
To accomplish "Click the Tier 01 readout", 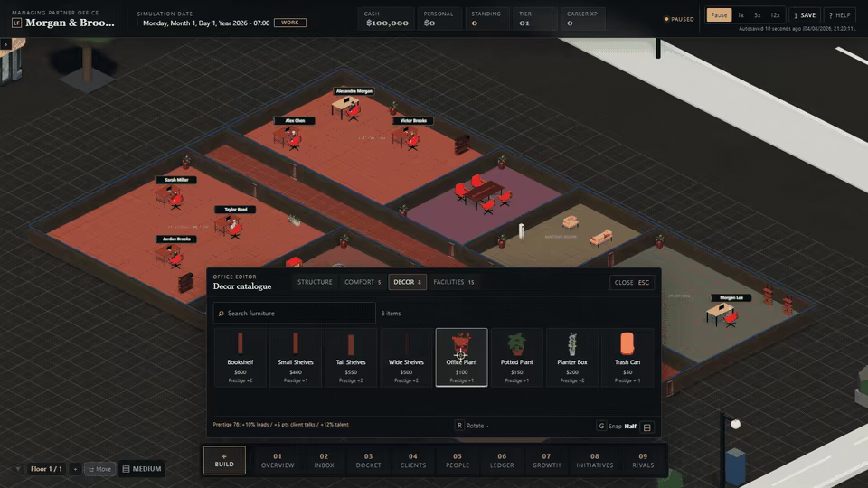I will (x=535, y=19).
